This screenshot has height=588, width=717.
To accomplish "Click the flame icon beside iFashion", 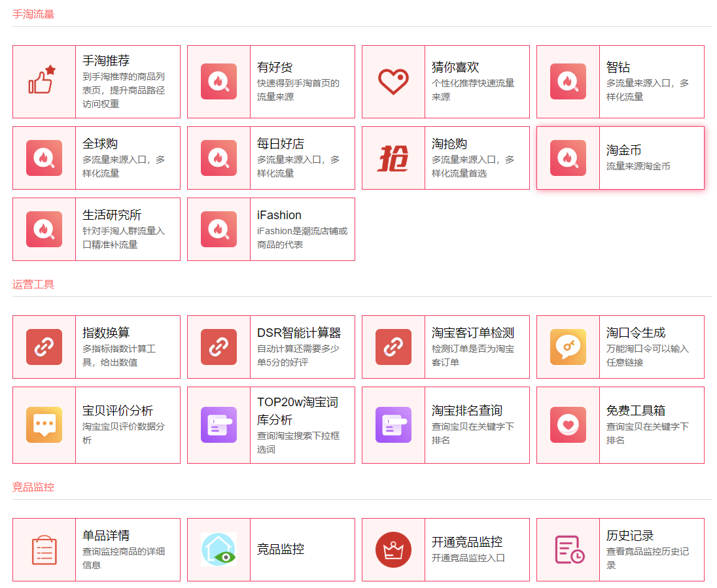I will tap(219, 229).
